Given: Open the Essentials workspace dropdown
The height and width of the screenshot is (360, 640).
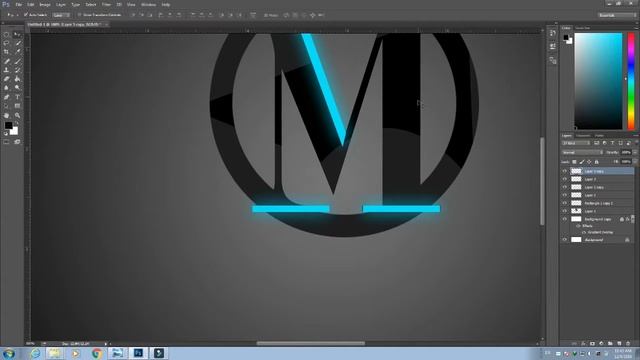Looking at the screenshot, I should [x=617, y=15].
